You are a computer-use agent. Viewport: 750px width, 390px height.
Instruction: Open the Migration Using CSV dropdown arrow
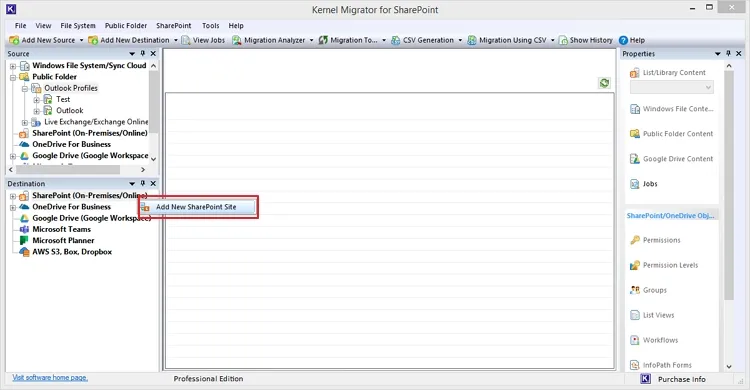(x=552, y=40)
